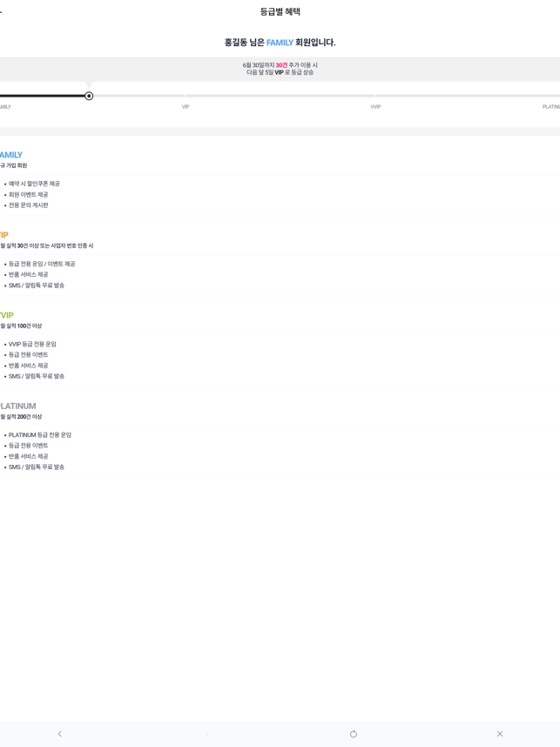
Task: Click the progress marker on grade bar
Action: pos(89,96)
